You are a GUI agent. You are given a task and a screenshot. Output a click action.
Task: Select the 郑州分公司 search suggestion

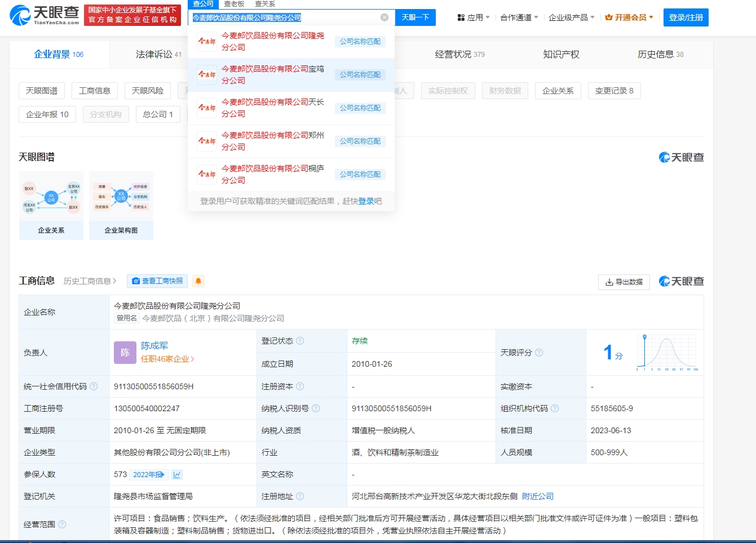pyautogui.click(x=291, y=141)
